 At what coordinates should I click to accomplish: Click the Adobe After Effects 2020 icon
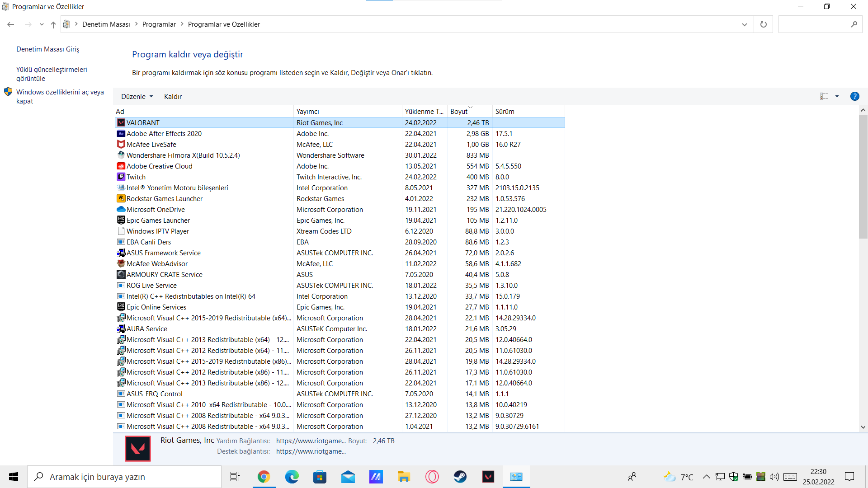pyautogui.click(x=121, y=133)
